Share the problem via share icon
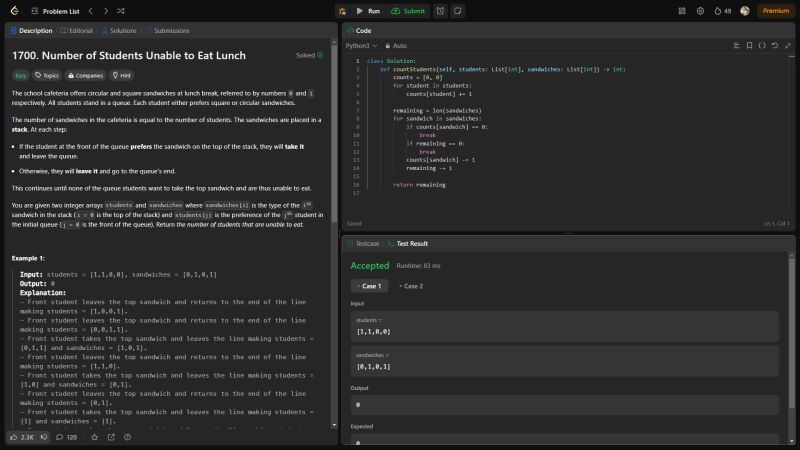 coord(111,437)
